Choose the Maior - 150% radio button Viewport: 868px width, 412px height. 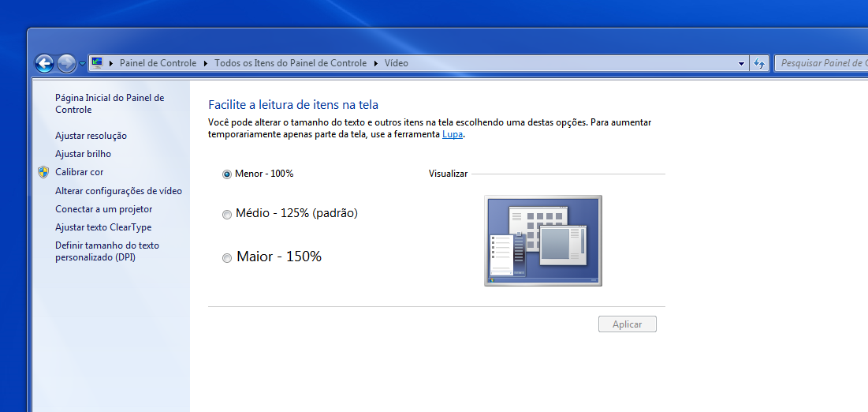pyautogui.click(x=227, y=257)
